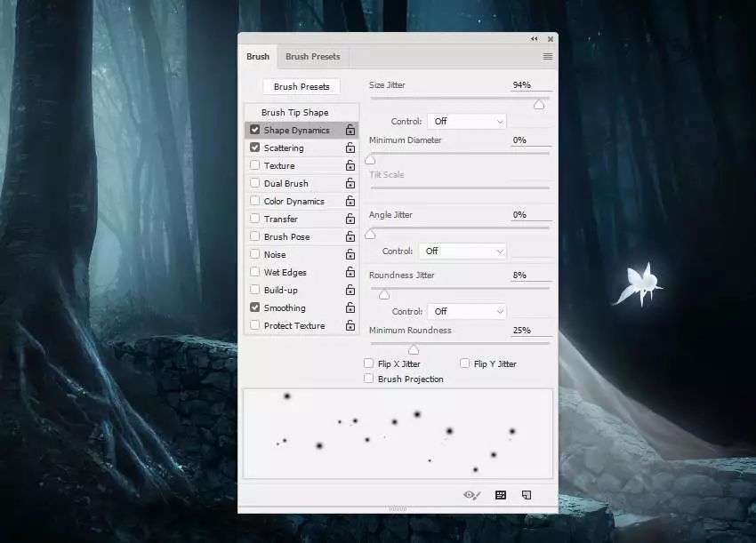Viewport: 756px width, 543px height.
Task: Enable the Build-up checkbox
Action: pyautogui.click(x=255, y=290)
